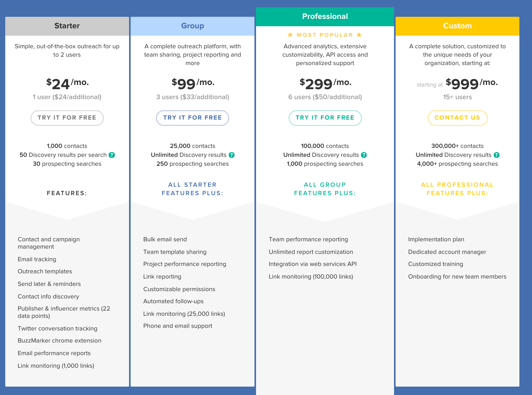Screen dimensions: 532x395
Task: Select the Starter plan header
Action: tap(67, 26)
